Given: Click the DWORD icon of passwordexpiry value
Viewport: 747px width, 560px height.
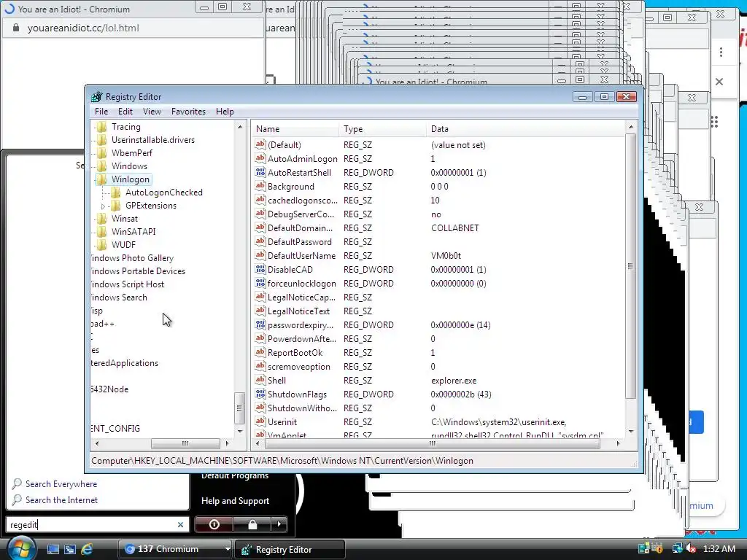Looking at the screenshot, I should coord(260,324).
